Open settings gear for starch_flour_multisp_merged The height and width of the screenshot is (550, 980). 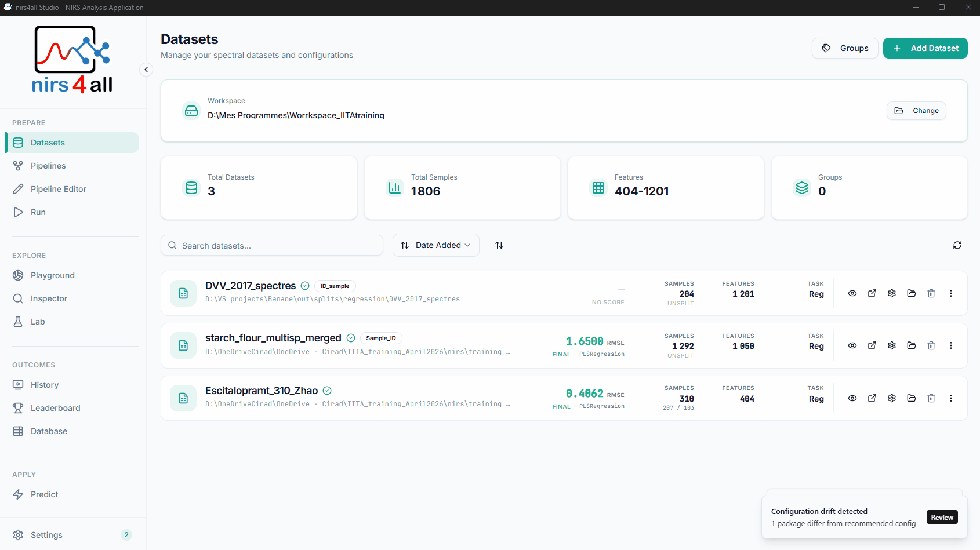pos(892,345)
